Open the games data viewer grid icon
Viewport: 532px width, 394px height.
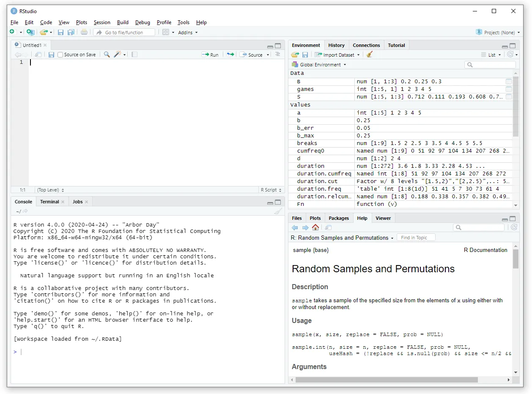click(x=509, y=89)
